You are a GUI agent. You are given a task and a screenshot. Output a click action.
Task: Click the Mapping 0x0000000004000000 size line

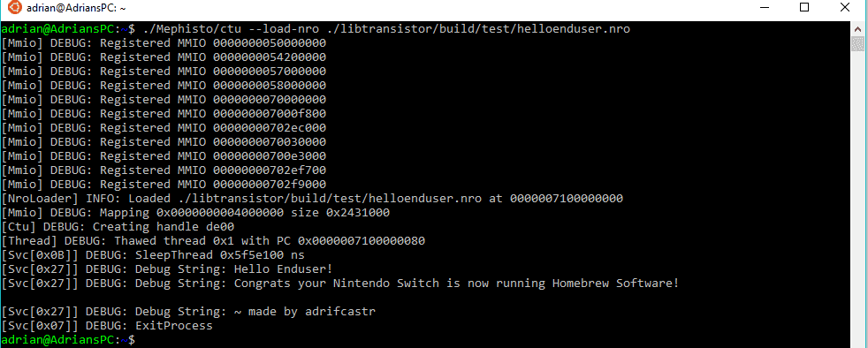[195, 213]
